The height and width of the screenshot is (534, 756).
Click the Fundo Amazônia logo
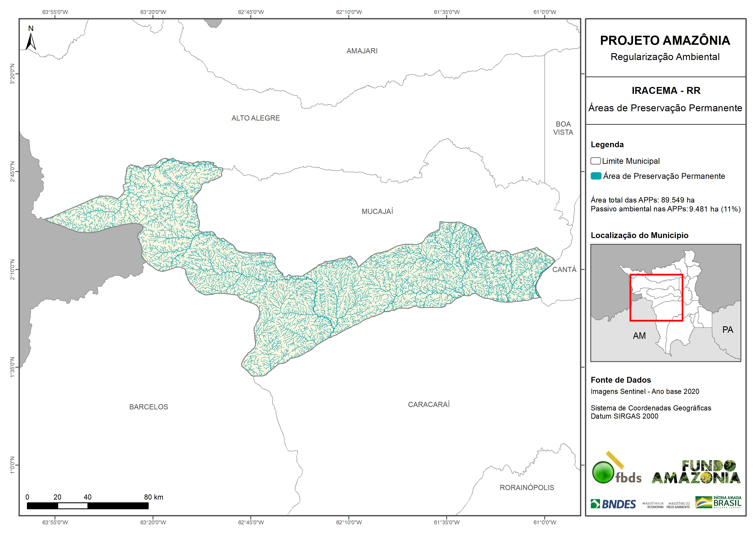pos(696,472)
